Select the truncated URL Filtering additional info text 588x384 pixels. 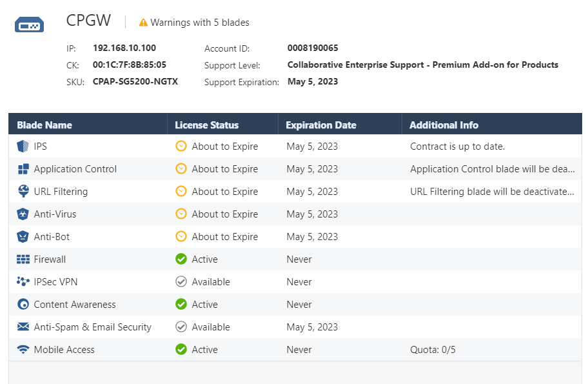[x=492, y=192]
